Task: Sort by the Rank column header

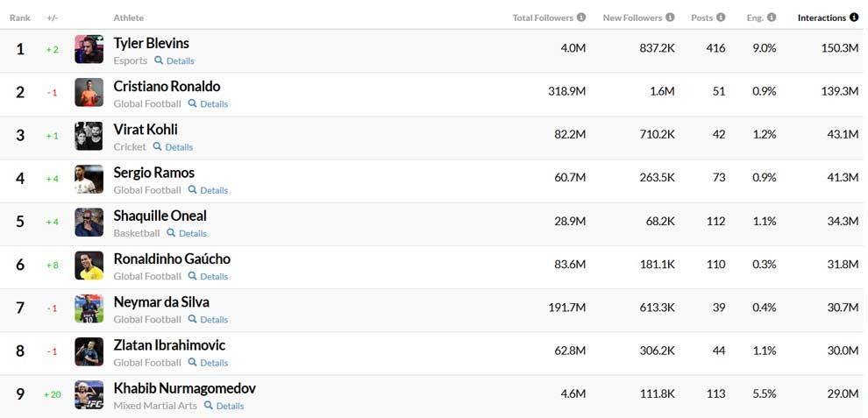Action: pos(19,18)
